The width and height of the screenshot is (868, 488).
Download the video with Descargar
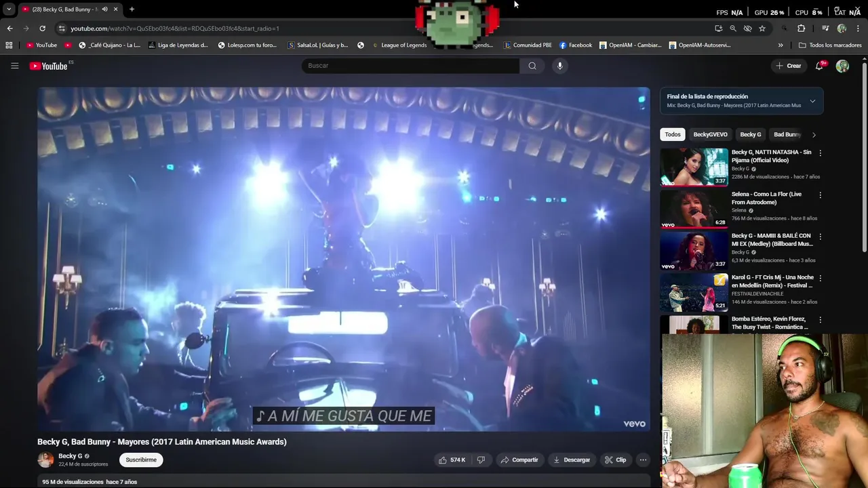(x=572, y=460)
